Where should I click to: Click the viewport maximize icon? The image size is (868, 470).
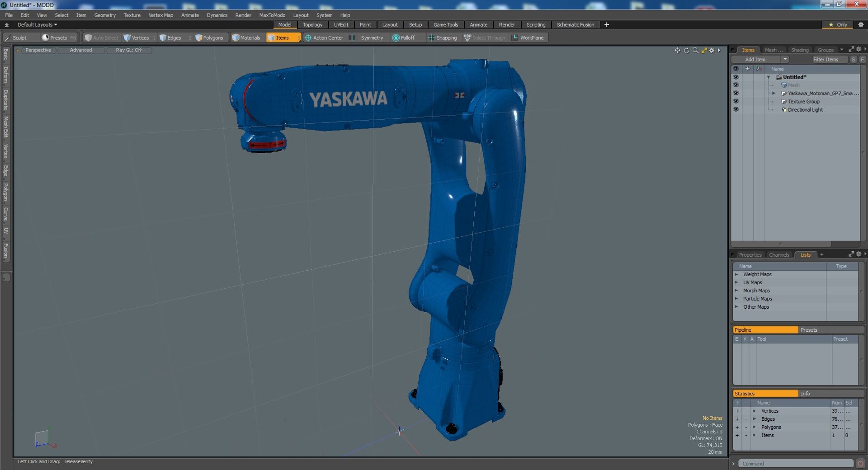pyautogui.click(x=704, y=50)
